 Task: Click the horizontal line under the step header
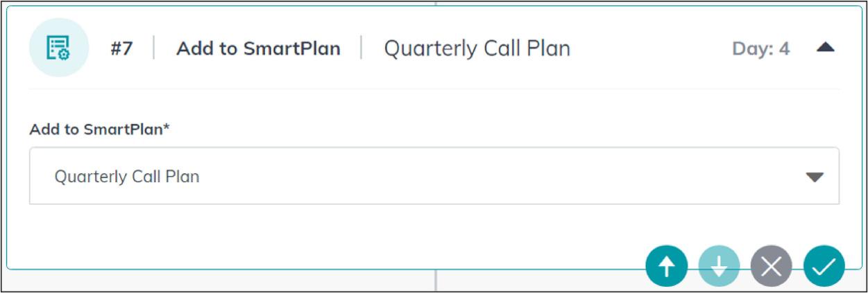(434, 89)
